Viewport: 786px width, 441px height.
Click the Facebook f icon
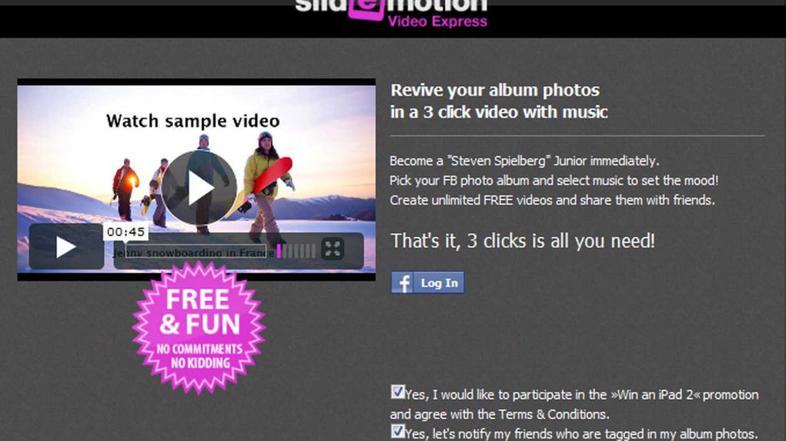[x=402, y=283]
